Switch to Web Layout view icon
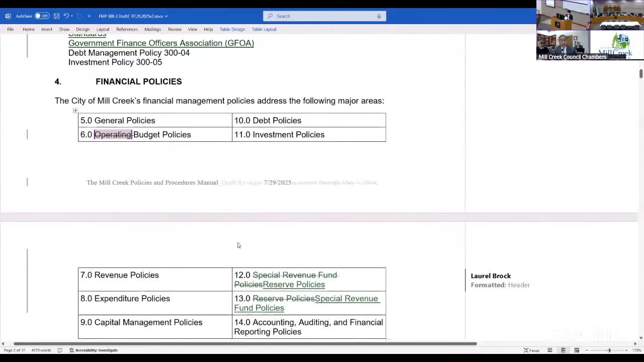 coord(577,350)
